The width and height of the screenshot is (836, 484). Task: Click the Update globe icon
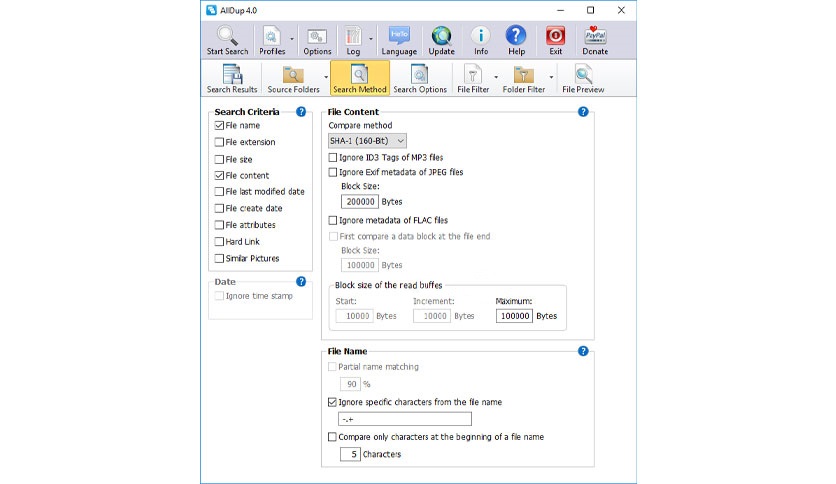pyautogui.click(x=441, y=37)
